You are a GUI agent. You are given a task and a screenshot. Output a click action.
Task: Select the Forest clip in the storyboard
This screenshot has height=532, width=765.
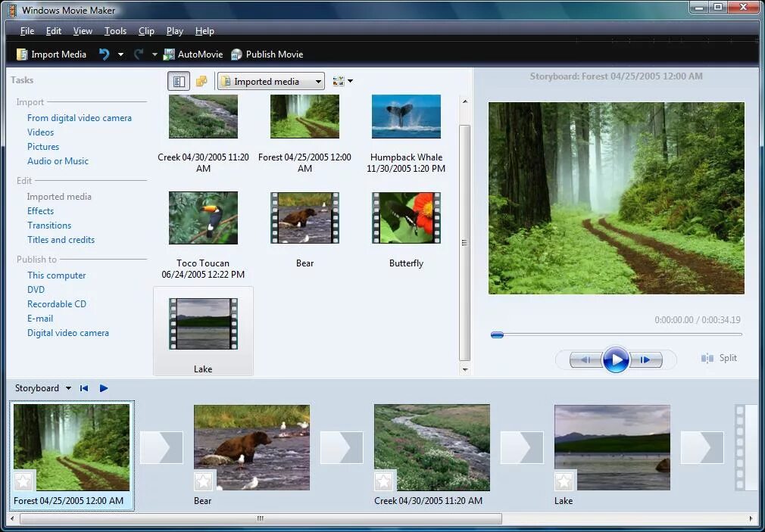72,447
